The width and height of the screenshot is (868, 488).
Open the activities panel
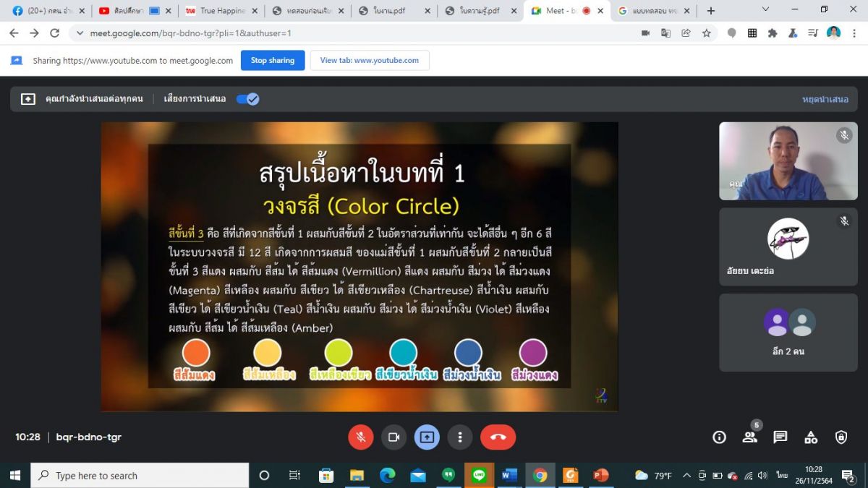click(x=811, y=437)
